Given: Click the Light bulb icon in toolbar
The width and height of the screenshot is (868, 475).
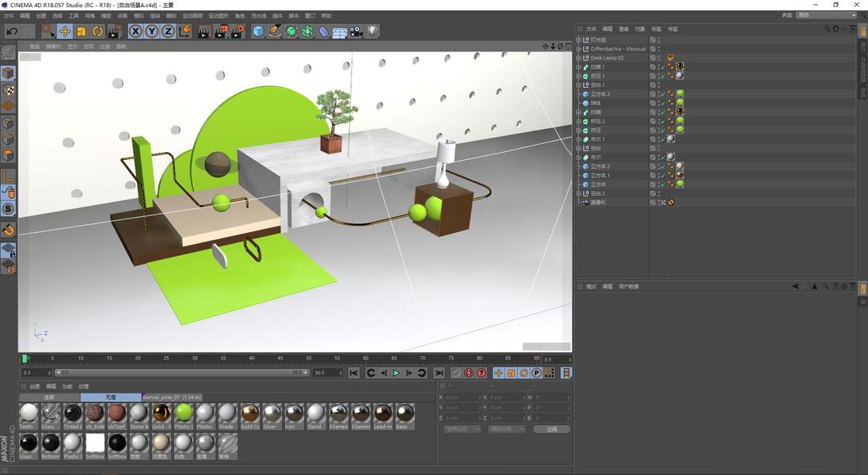Looking at the screenshot, I should (372, 32).
